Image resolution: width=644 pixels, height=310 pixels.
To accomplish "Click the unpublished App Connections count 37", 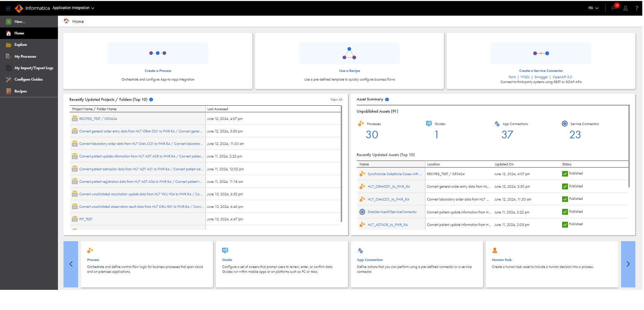I will pos(507,135).
